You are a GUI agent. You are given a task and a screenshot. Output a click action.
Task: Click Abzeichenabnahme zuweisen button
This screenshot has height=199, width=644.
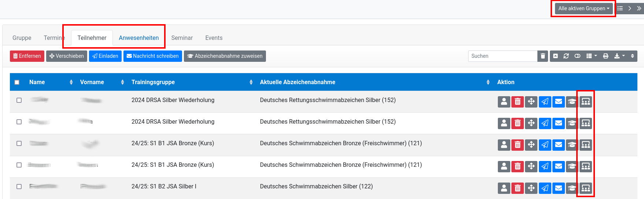(225, 56)
